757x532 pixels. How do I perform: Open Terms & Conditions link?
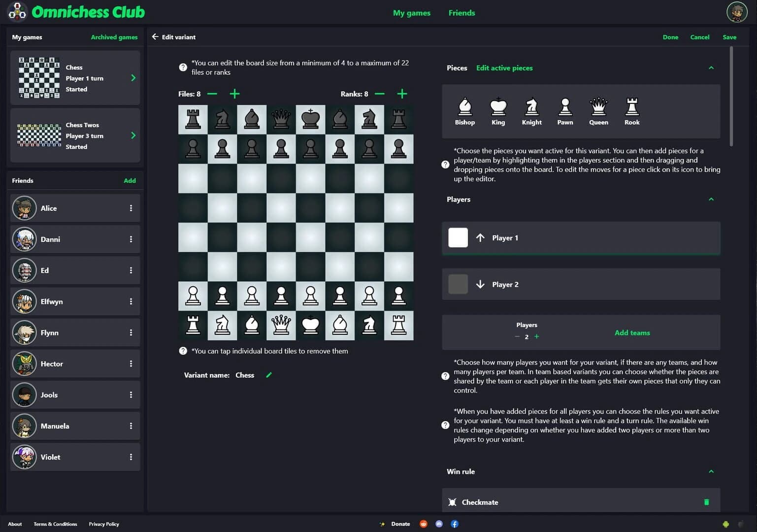pyautogui.click(x=55, y=524)
